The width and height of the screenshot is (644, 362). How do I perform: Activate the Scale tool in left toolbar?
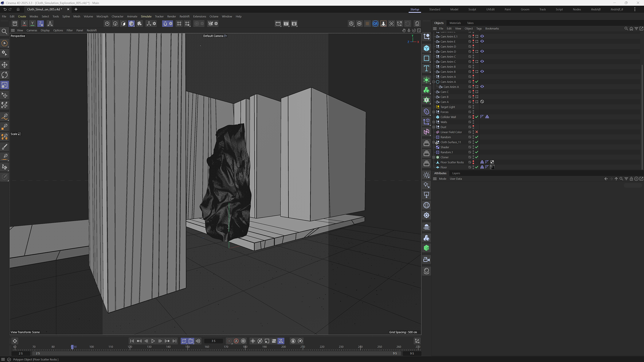click(5, 85)
